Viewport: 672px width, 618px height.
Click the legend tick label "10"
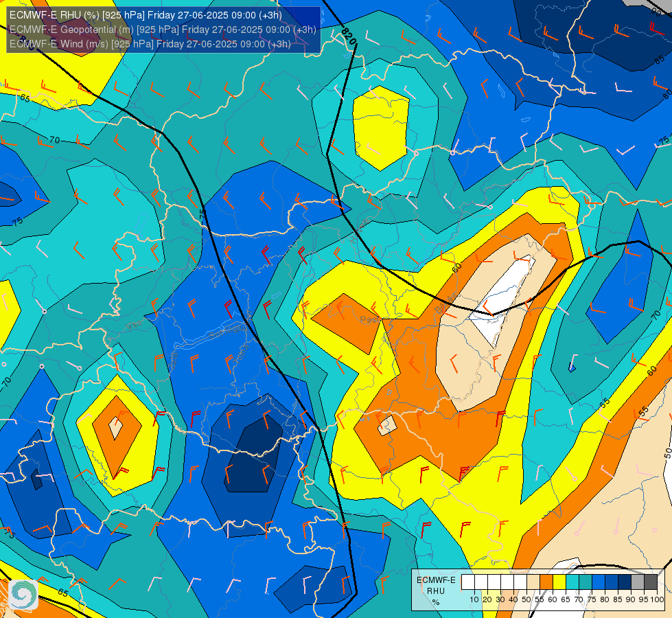(474, 599)
